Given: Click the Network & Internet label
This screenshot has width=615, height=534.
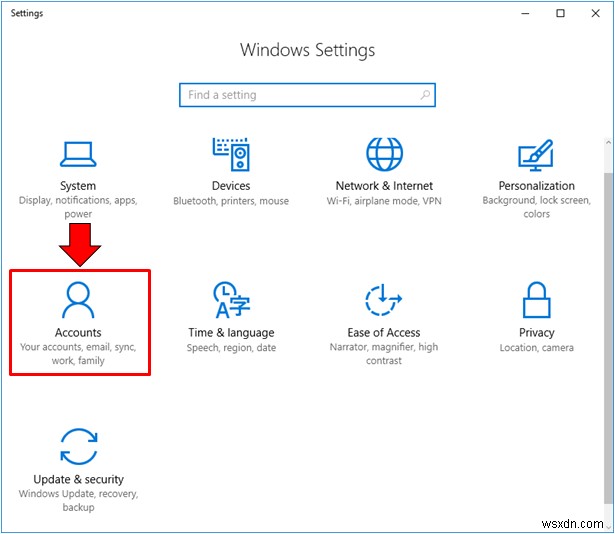Looking at the screenshot, I should (384, 186).
